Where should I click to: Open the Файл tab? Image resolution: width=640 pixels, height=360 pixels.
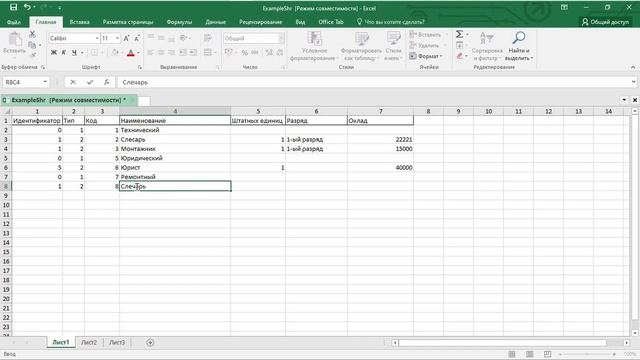14,22
